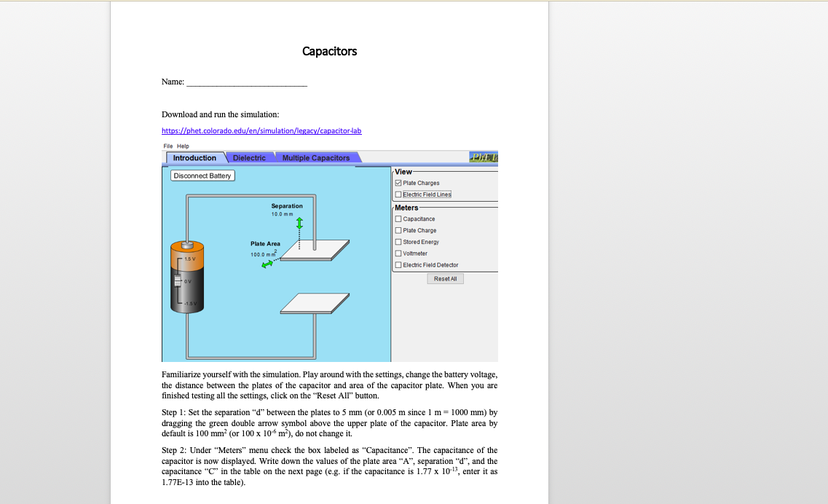This screenshot has height=504, width=828.
Task: Uncheck the Plate Charges checkbox
Action: [398, 183]
